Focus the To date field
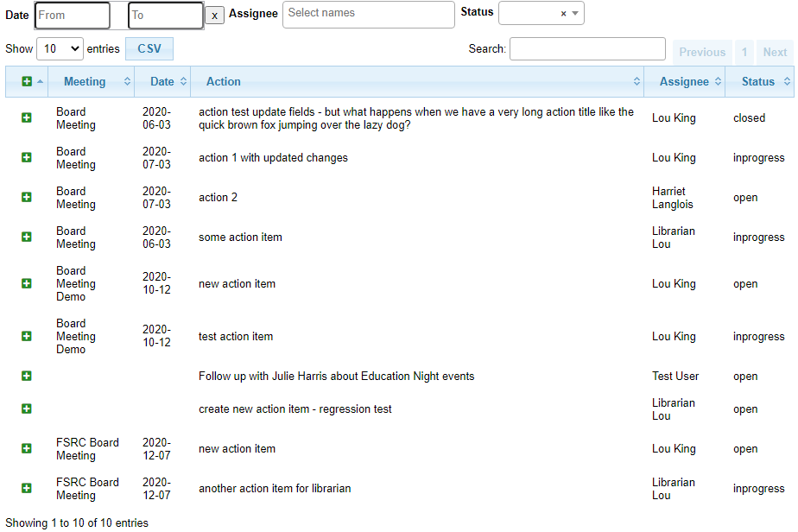This screenshot has height=532, width=798. 166,16
